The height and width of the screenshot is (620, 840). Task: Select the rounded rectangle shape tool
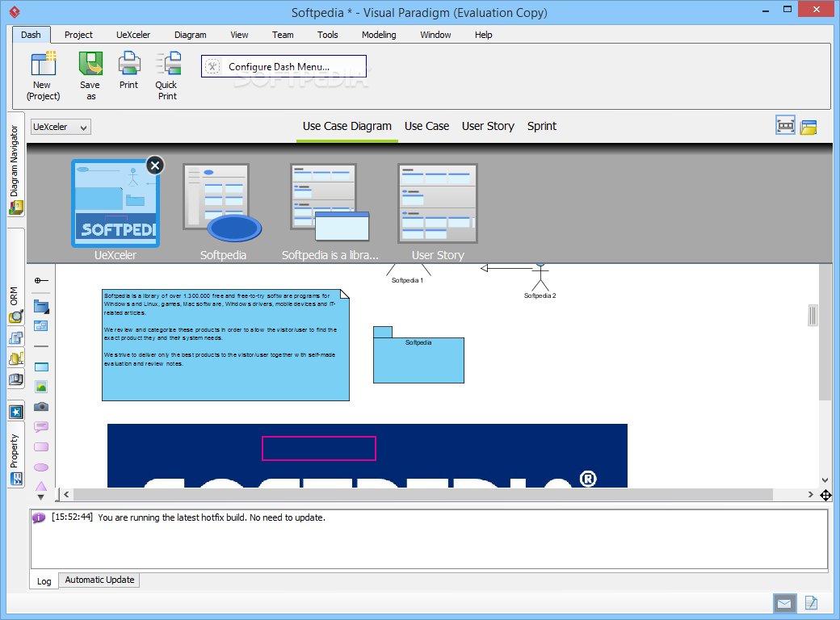(x=41, y=447)
